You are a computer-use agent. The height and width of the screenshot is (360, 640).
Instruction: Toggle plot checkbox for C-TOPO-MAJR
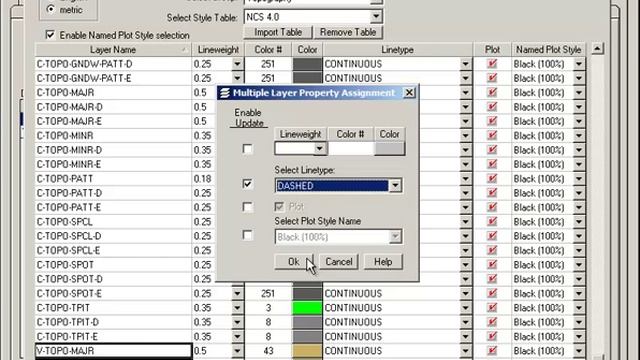click(492, 92)
